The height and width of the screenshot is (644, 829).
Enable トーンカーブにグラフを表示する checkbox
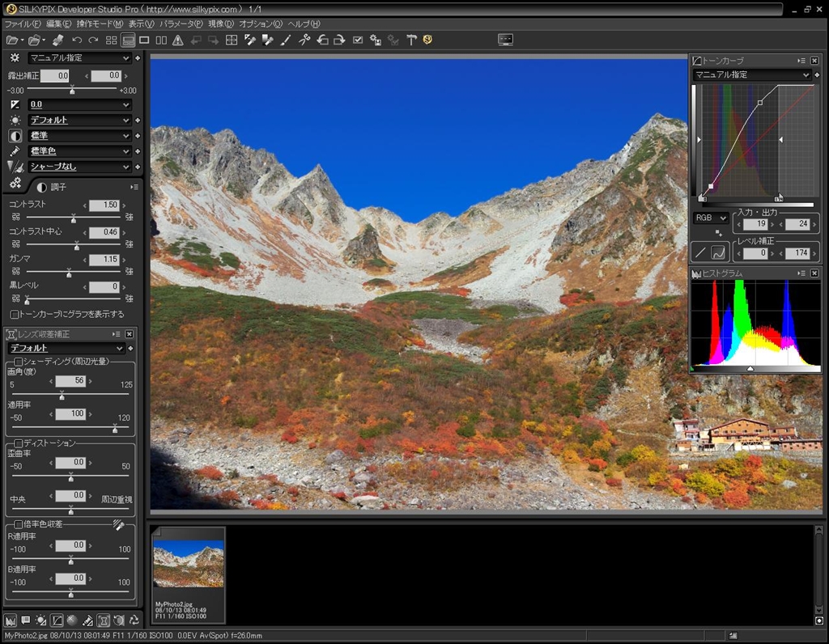click(15, 314)
